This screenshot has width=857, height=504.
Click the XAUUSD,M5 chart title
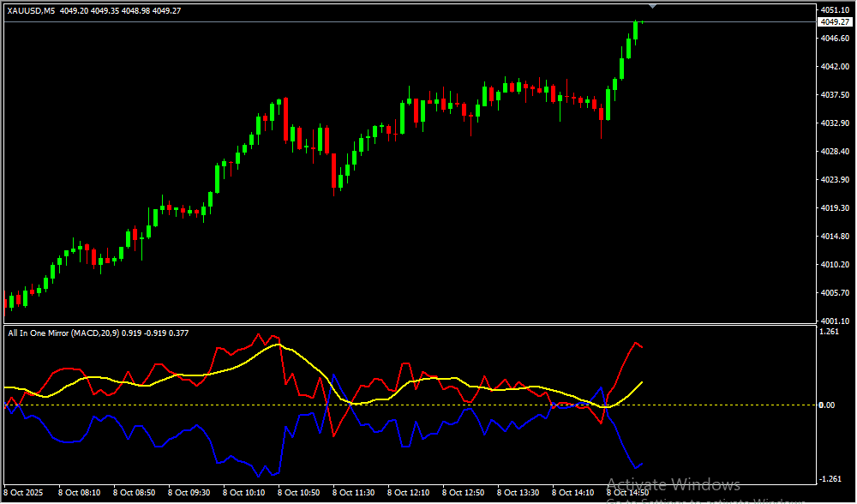tap(32, 9)
